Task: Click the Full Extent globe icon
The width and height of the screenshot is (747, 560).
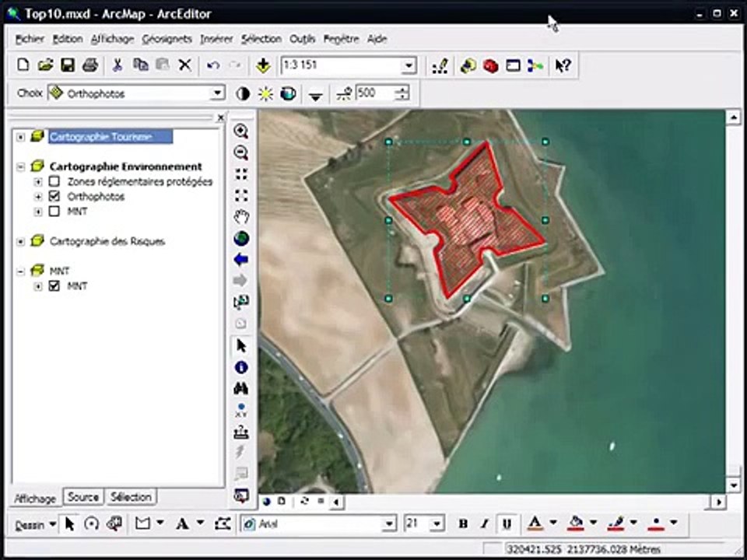Action: coord(241,238)
